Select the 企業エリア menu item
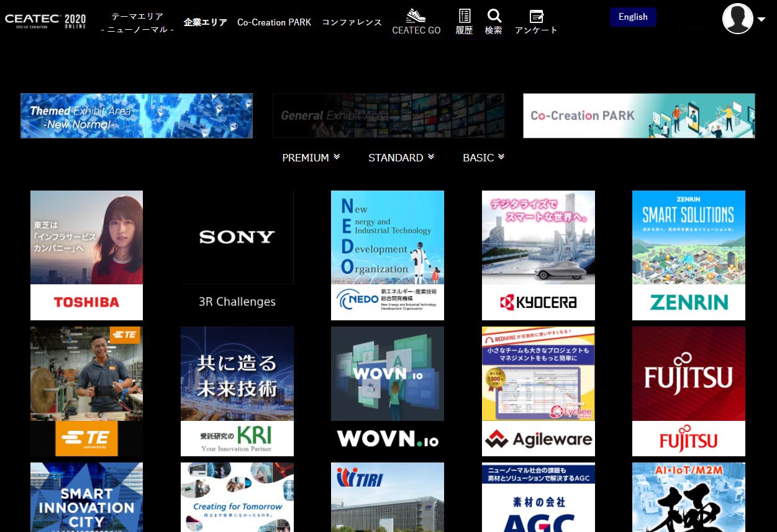 coord(205,22)
